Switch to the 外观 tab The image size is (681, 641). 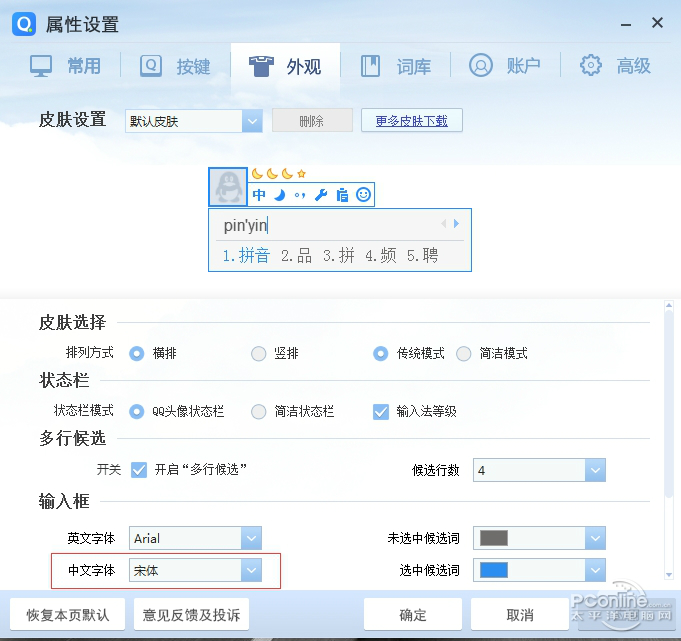click(285, 66)
